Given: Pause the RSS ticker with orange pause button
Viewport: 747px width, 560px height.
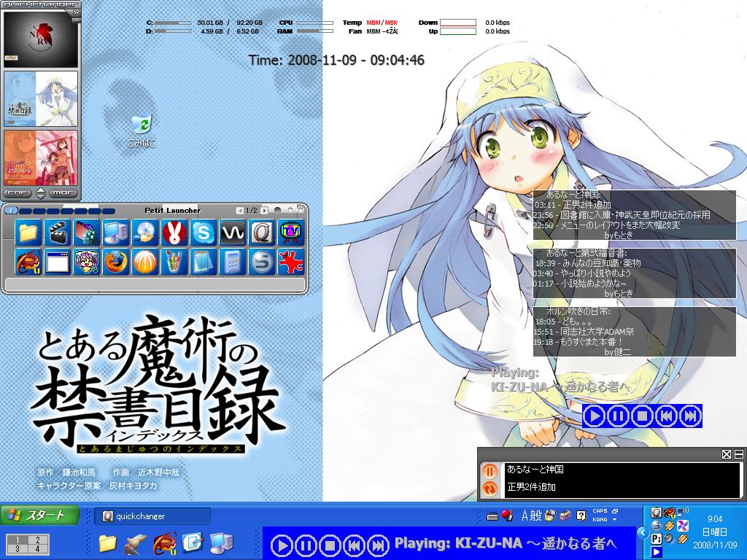Looking at the screenshot, I should coord(489,471).
